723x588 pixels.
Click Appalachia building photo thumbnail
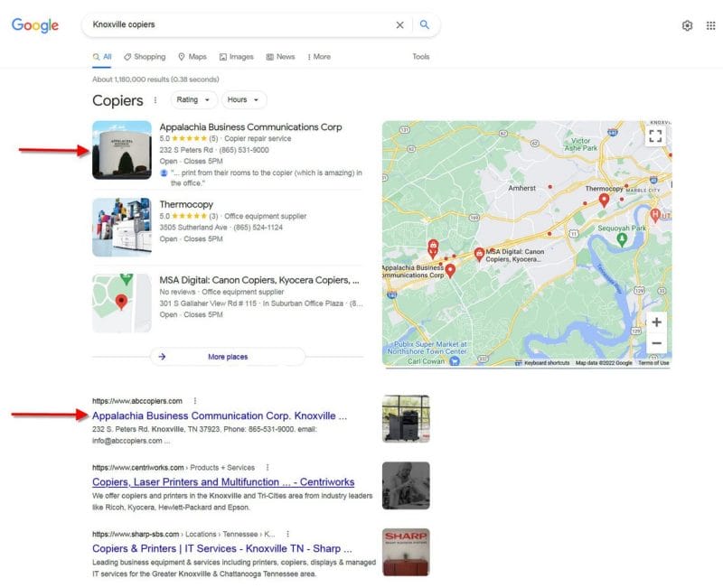point(122,150)
